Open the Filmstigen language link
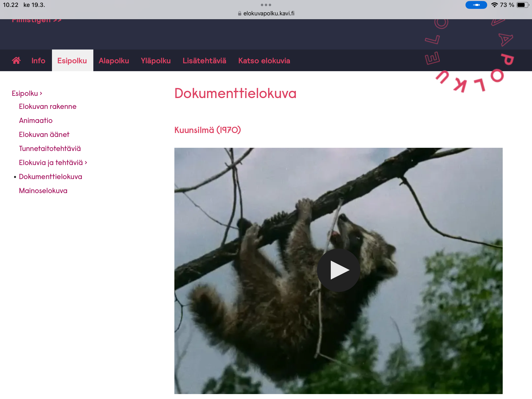 tap(36, 21)
